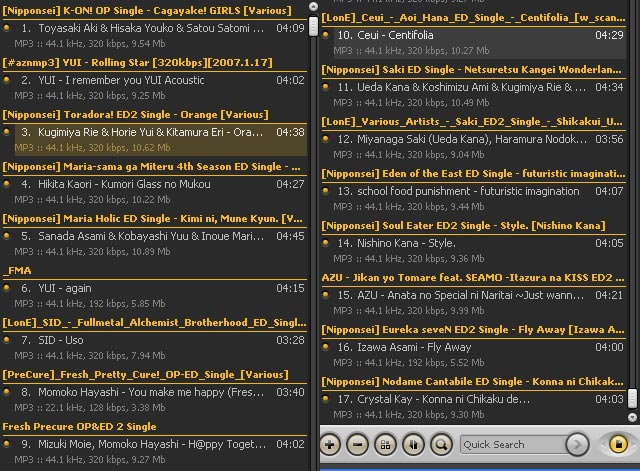Click the arrow button beside Quick Search
The height and width of the screenshot is (471, 640).
[578, 444]
